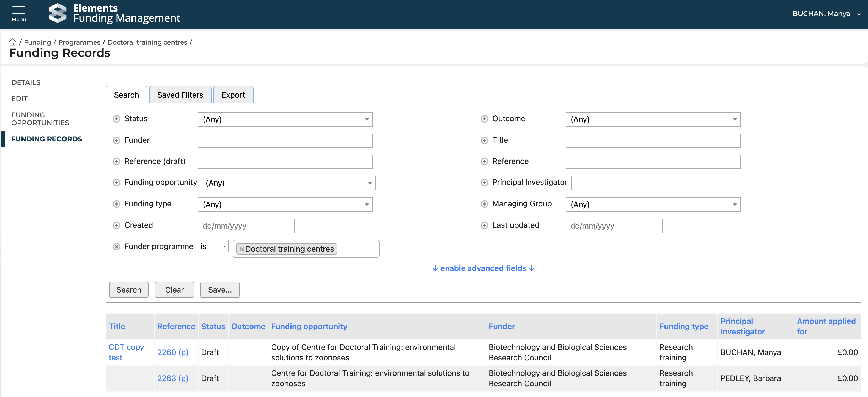Click plus icon beside Last updated

484,225
